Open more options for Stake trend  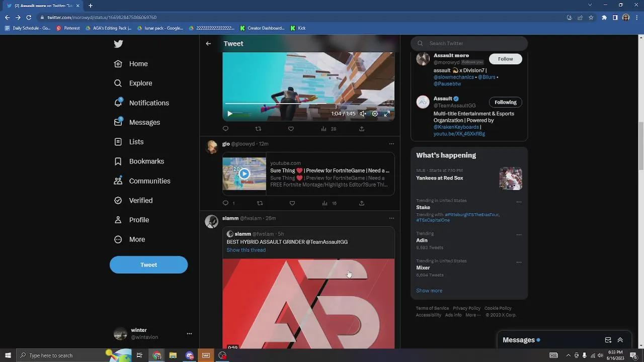pos(519,202)
